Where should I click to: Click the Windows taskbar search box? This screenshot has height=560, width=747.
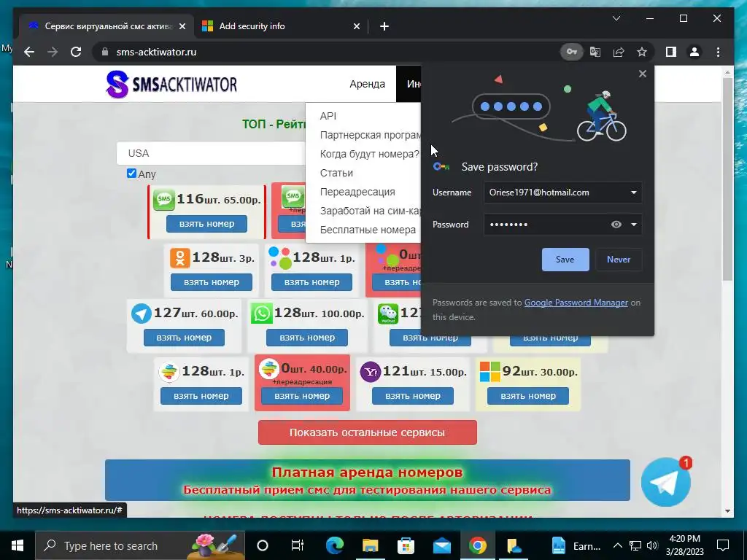(140, 545)
